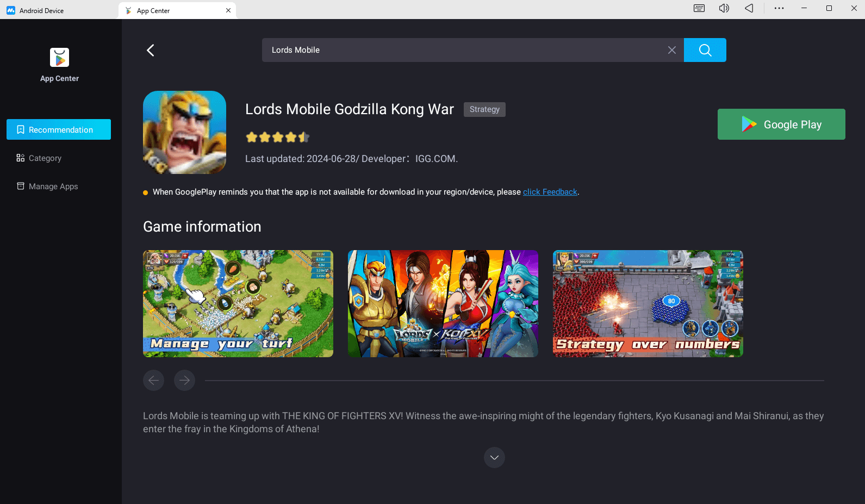
Task: Minimize the window
Action: point(804,8)
